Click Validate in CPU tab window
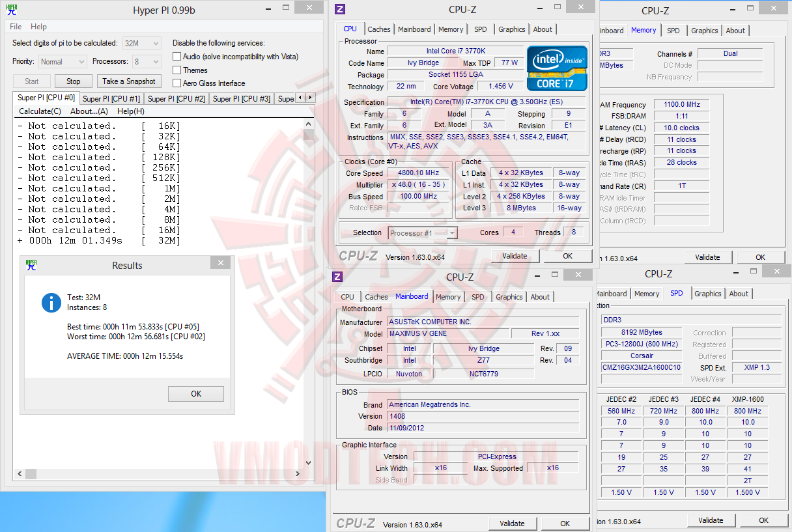The height and width of the screenshot is (532, 792). [x=515, y=256]
